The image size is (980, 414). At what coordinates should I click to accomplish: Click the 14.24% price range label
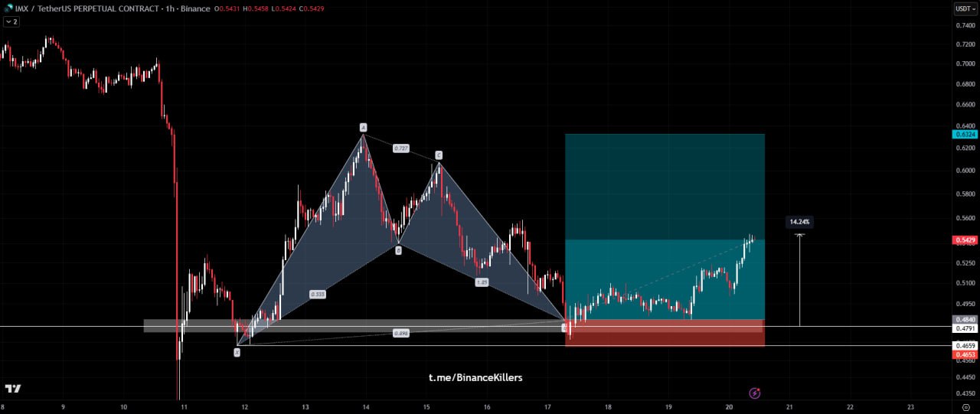click(x=799, y=222)
